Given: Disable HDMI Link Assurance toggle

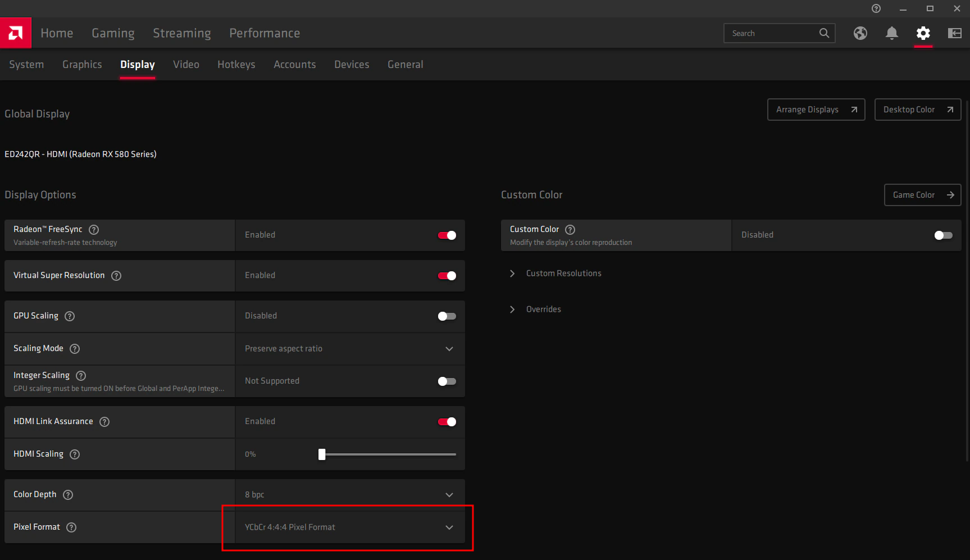Looking at the screenshot, I should [447, 422].
